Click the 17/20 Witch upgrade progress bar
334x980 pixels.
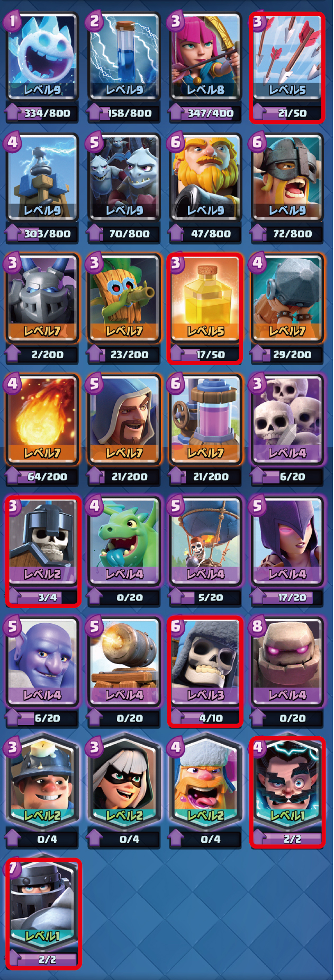coord(286,597)
